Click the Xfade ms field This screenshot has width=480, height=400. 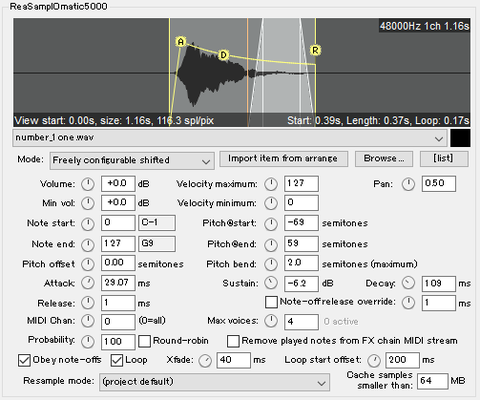(233, 360)
